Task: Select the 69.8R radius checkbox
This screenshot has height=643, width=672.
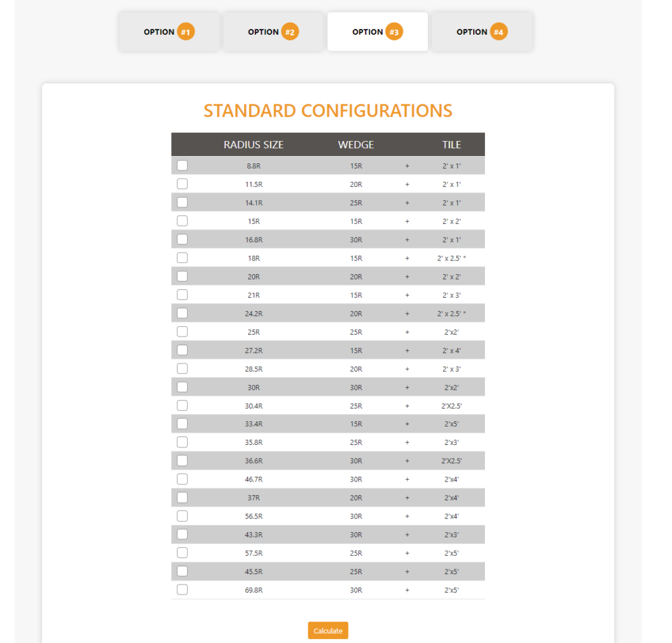Action: [182, 589]
